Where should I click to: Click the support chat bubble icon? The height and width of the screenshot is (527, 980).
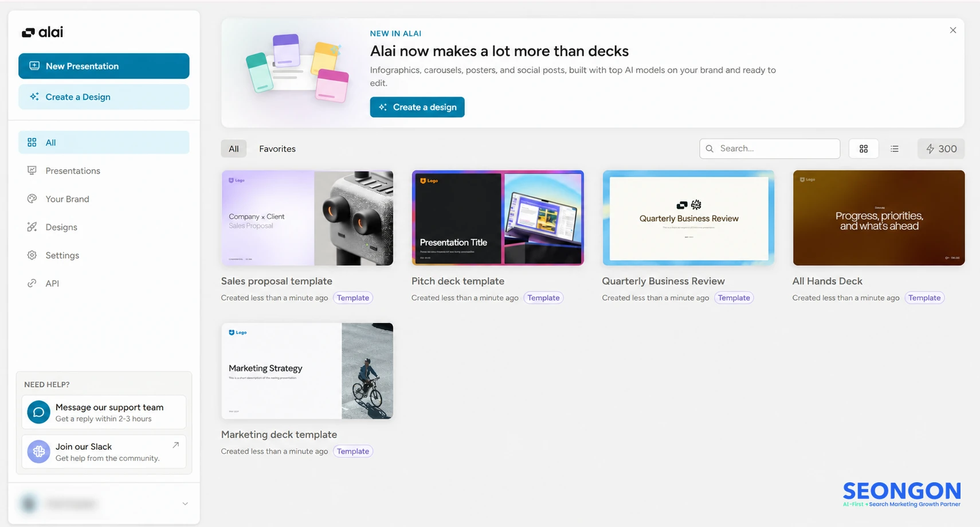pos(38,412)
